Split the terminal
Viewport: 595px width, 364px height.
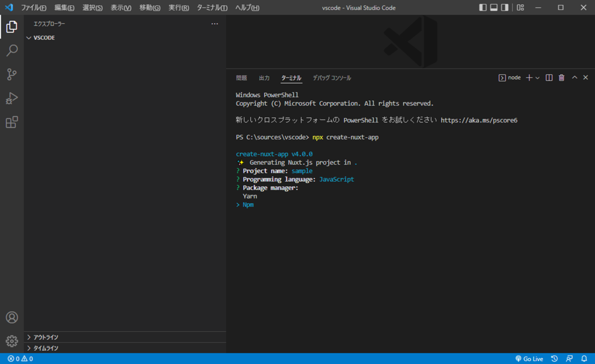tap(549, 78)
